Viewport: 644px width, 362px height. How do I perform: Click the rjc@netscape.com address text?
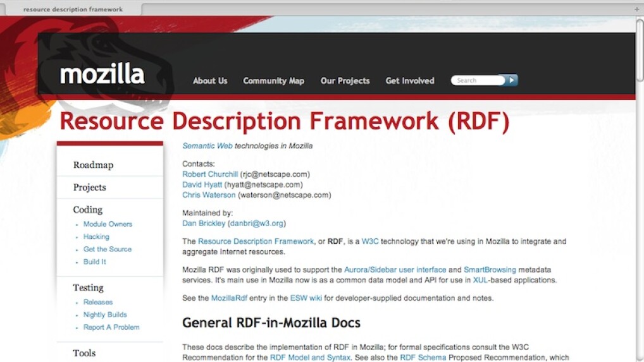coord(275,174)
